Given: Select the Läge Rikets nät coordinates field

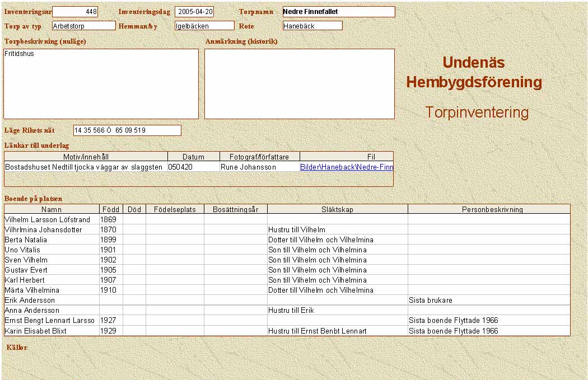Looking at the screenshot, I should (x=127, y=130).
